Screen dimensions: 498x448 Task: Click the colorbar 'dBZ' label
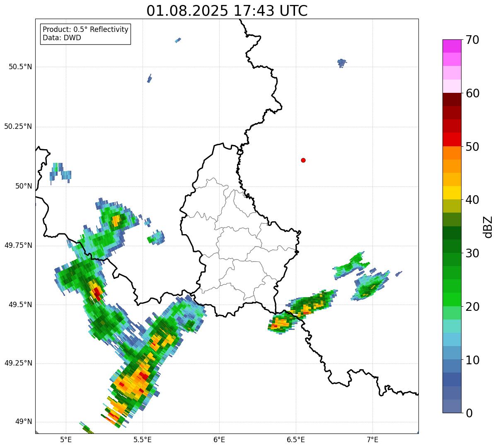click(488, 227)
